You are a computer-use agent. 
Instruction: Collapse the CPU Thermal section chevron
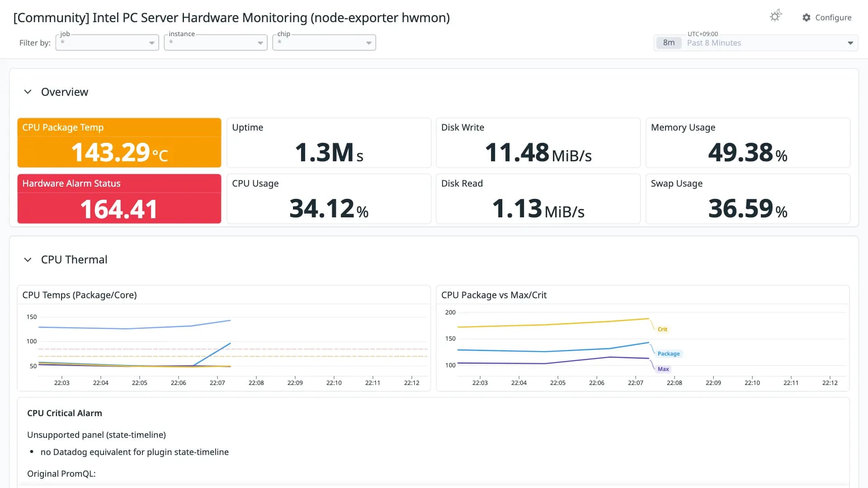pos(28,260)
